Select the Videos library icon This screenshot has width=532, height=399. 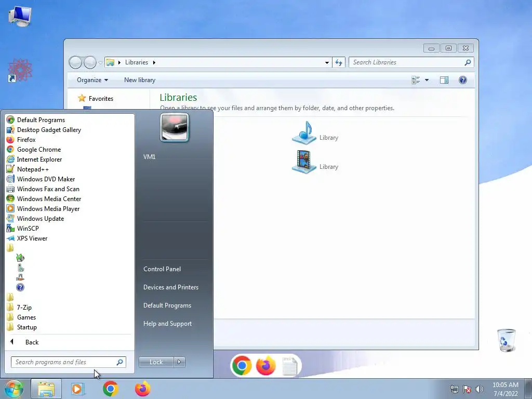pyautogui.click(x=304, y=162)
